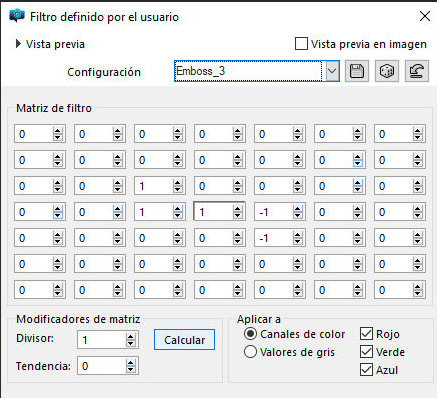
Task: Uncheck the Verde channel checkbox
Action: (x=366, y=352)
